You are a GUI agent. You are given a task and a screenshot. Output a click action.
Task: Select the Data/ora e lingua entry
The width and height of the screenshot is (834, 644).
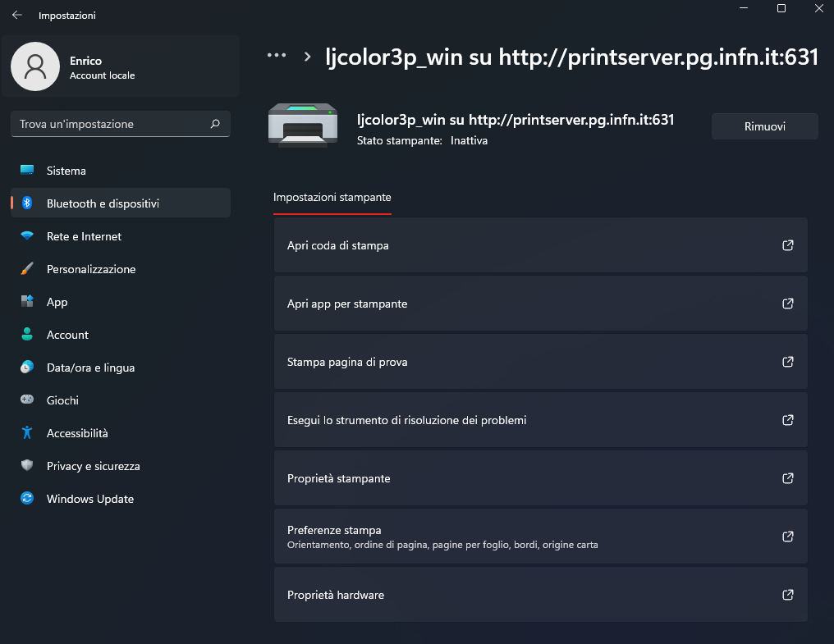click(120, 368)
